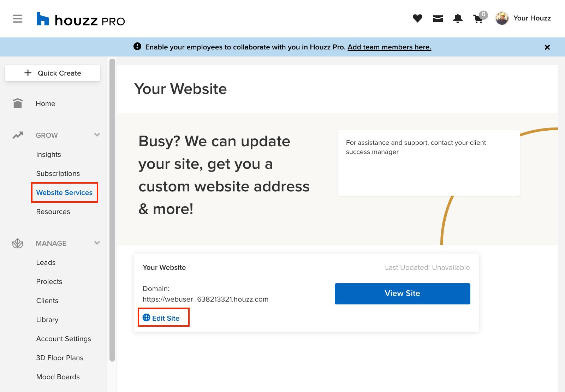The image size is (565, 392).
Task: Click the Quick Create button
Action: coord(53,73)
